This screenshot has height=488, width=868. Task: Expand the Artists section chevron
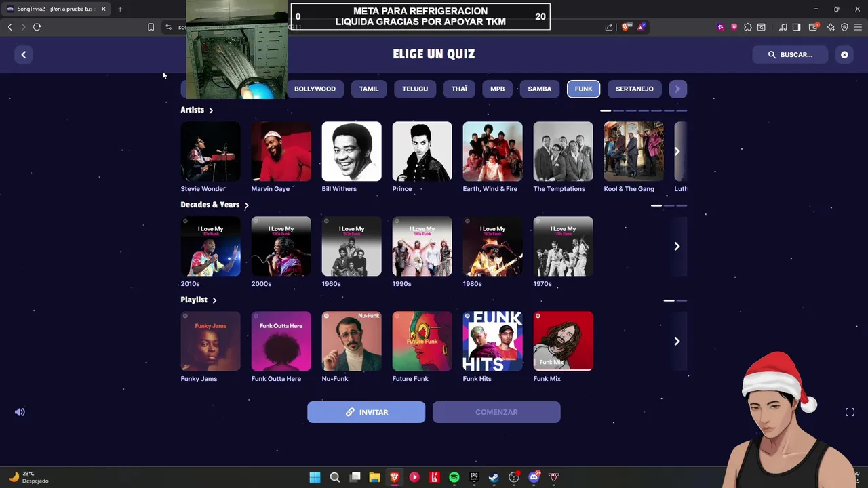[x=211, y=110]
